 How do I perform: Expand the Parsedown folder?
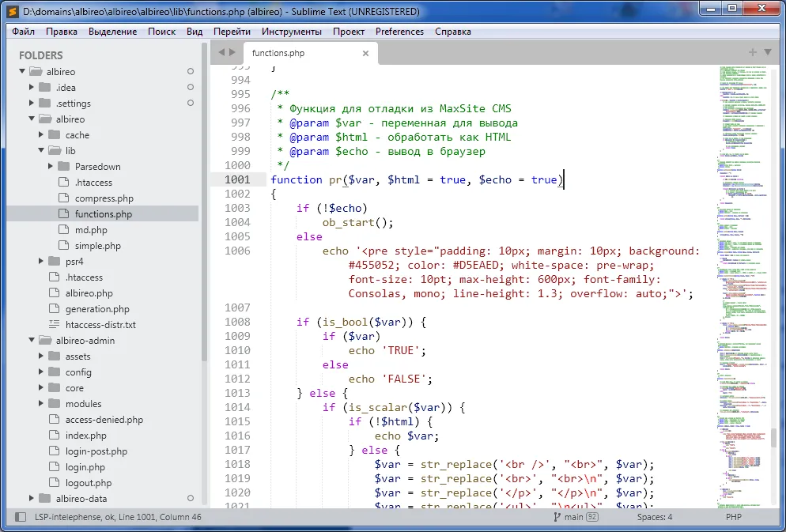pos(51,167)
